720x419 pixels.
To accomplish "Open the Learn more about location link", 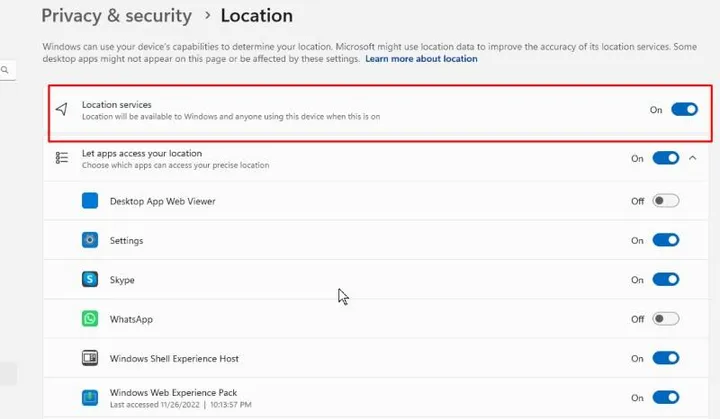I will (421, 59).
